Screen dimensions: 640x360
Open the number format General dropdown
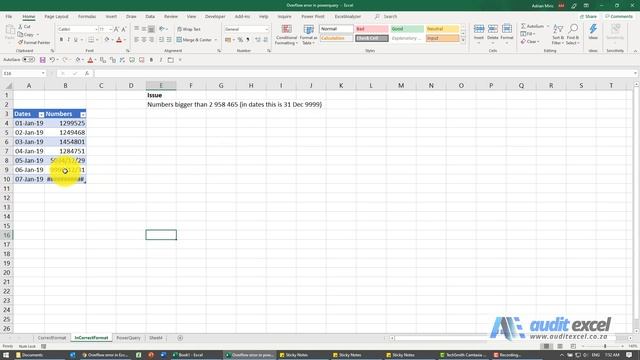coord(267,29)
